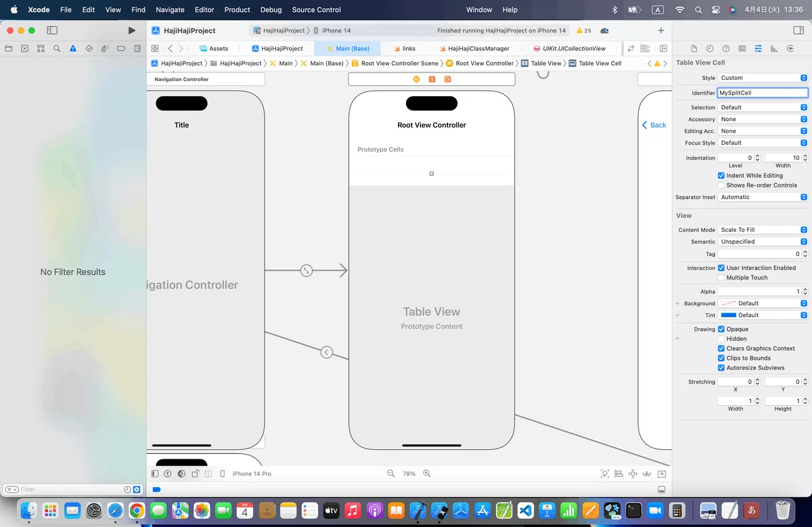The height and width of the screenshot is (527, 812).
Task: Open the Accessory dropdown
Action: pyautogui.click(x=763, y=119)
